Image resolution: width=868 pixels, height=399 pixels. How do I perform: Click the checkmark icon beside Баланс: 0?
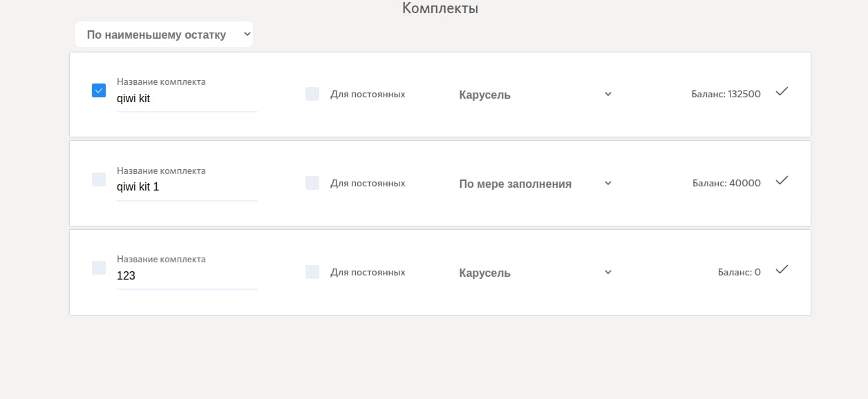(782, 269)
